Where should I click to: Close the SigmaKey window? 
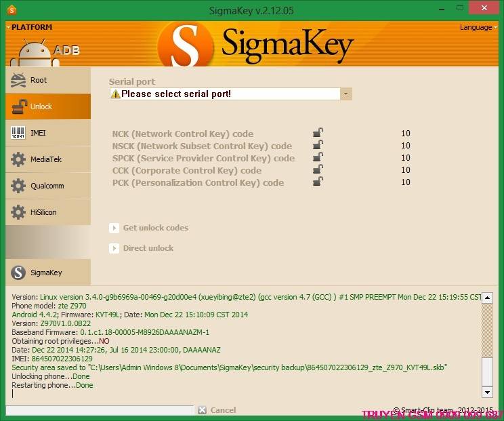click(484, 8)
